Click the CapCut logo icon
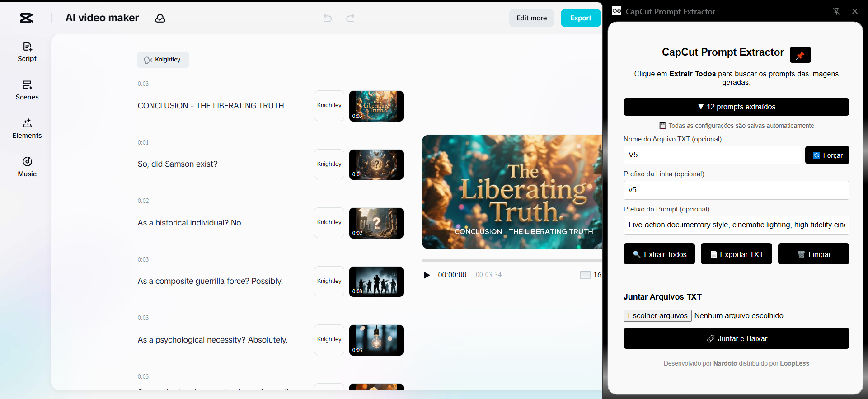Viewport: 868px width, 399px height. pos(27,18)
